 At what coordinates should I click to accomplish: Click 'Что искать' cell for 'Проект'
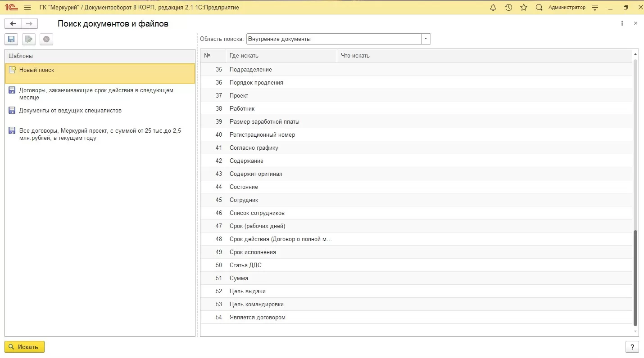click(x=484, y=96)
